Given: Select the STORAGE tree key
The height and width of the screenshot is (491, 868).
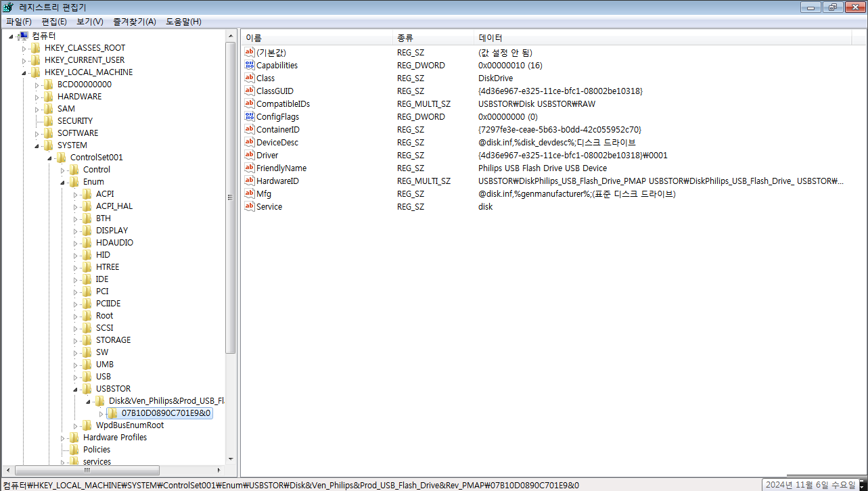Looking at the screenshot, I should (113, 340).
